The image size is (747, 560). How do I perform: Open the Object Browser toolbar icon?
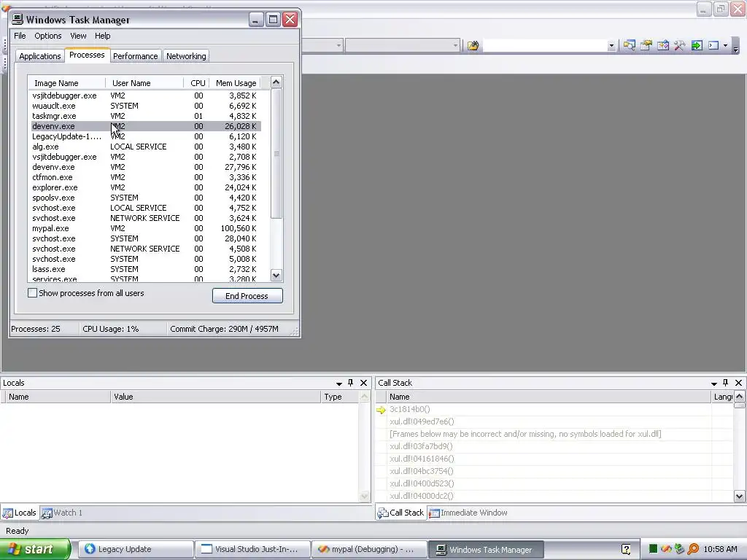coord(662,46)
